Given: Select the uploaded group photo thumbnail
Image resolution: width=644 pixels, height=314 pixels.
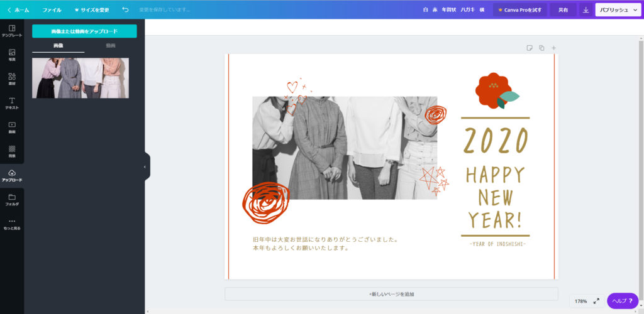Looking at the screenshot, I should (x=80, y=78).
